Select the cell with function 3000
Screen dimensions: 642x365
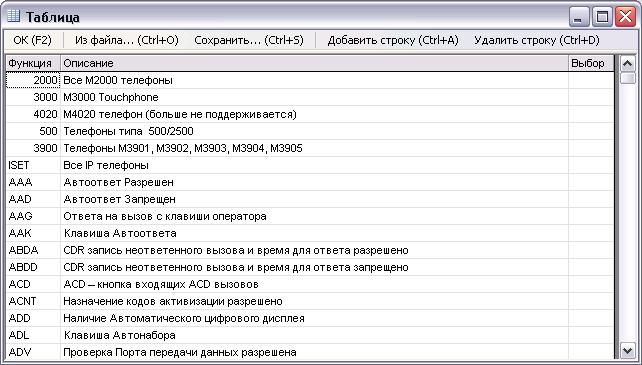(x=33, y=97)
